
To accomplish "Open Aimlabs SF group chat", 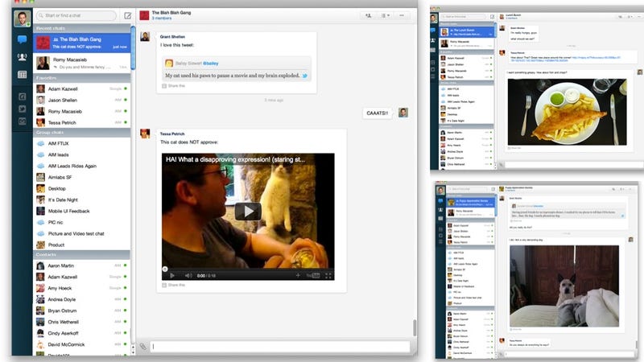I will point(82,177).
